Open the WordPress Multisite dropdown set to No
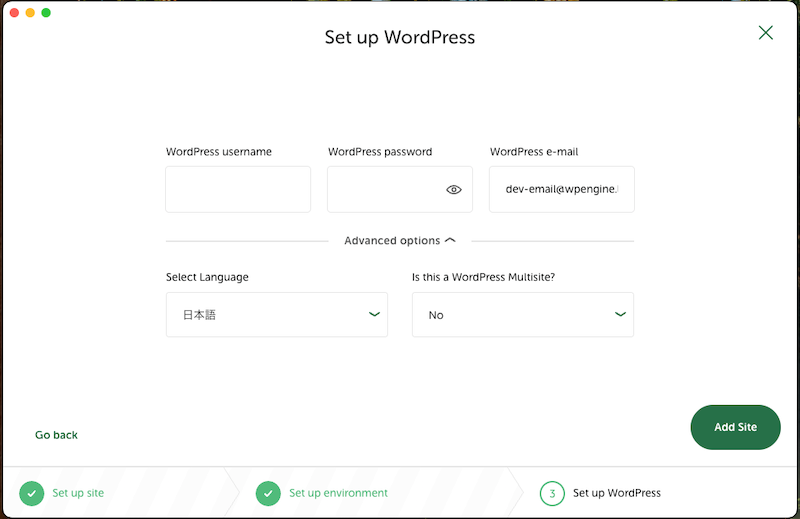The width and height of the screenshot is (800, 519). point(522,315)
